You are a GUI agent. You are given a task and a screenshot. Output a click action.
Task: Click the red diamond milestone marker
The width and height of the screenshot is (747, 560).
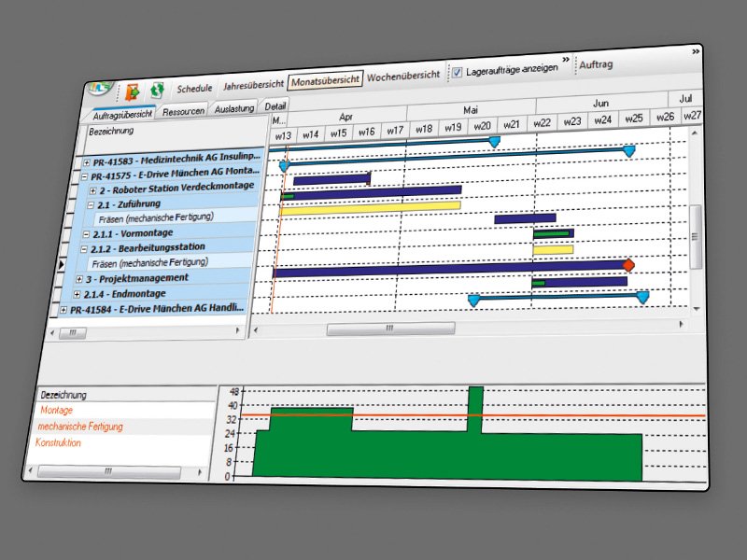click(x=628, y=265)
